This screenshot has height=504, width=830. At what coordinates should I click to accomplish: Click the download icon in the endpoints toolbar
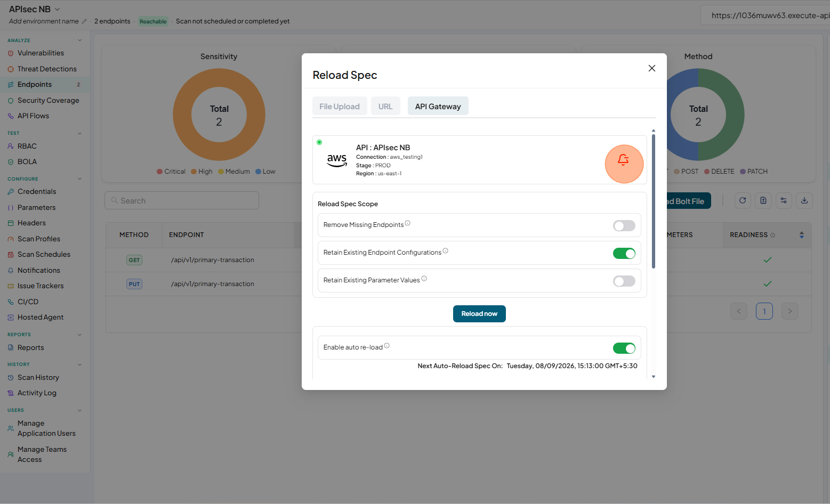804,200
